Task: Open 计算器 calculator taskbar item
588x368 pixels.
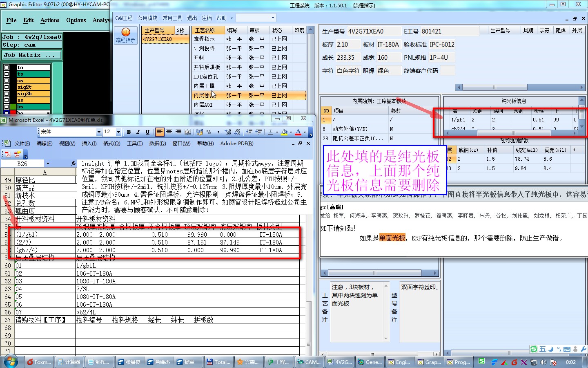Action: click(x=69, y=362)
